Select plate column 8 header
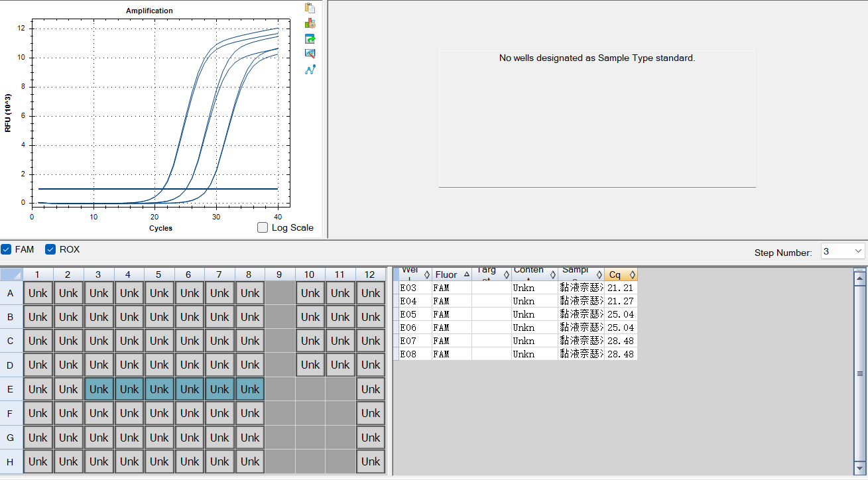 click(x=250, y=274)
